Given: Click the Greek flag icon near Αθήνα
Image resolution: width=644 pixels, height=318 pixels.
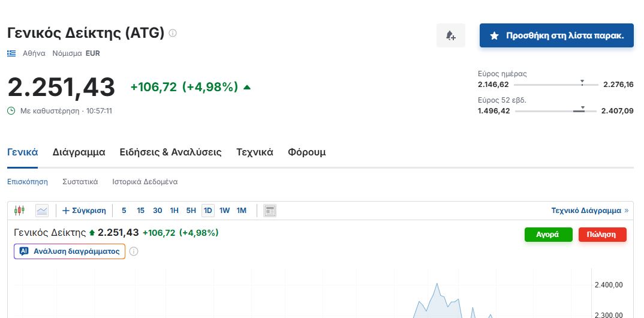Looking at the screenshot, I should 11,53.
